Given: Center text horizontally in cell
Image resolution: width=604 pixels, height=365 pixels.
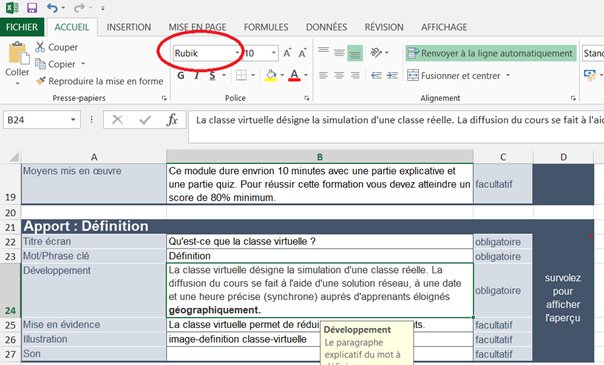Looking at the screenshot, I should pos(339,75).
